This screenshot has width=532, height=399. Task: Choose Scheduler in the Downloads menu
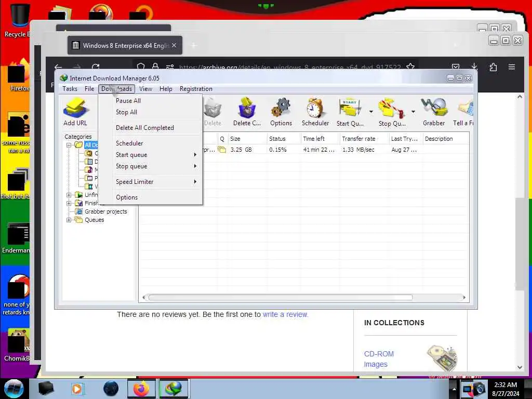click(x=151, y=143)
